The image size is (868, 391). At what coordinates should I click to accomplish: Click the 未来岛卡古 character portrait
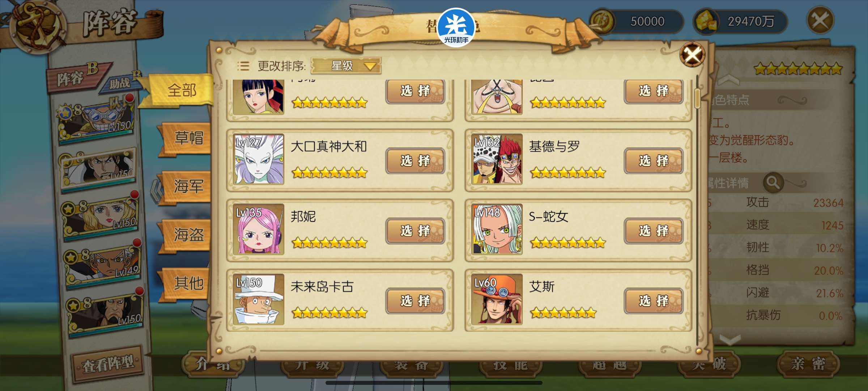click(258, 299)
